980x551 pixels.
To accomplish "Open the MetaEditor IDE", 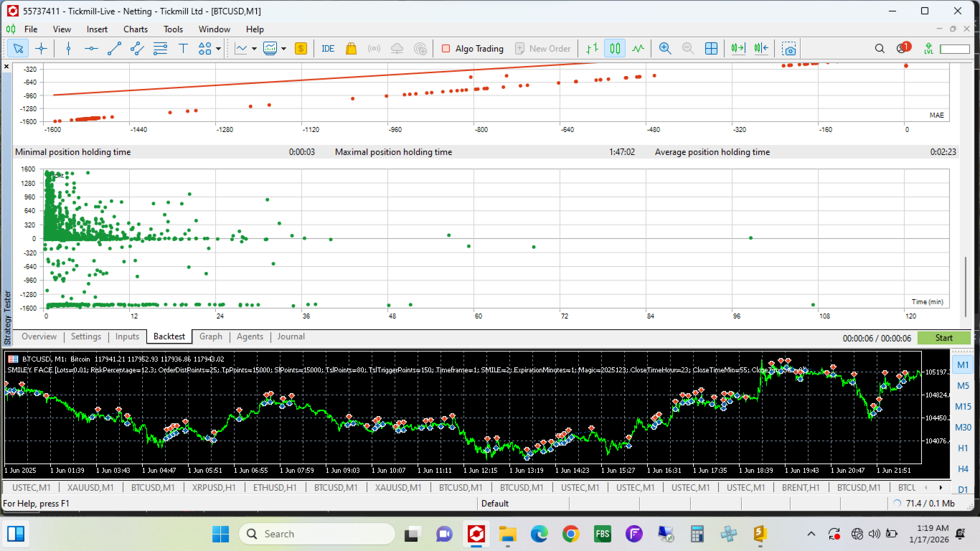I will tap(328, 49).
